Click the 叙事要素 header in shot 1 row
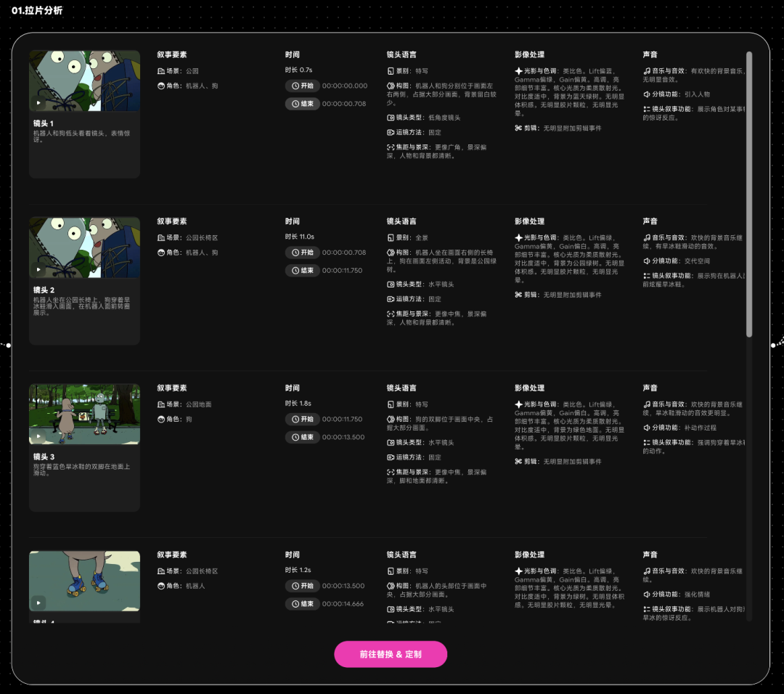Viewport: 784px width, 694px height. pos(172,54)
